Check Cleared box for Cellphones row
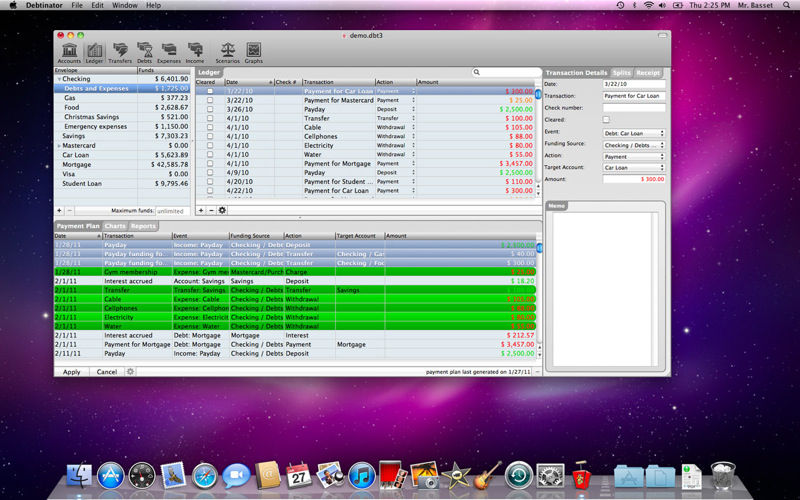800x500 pixels. [210, 137]
